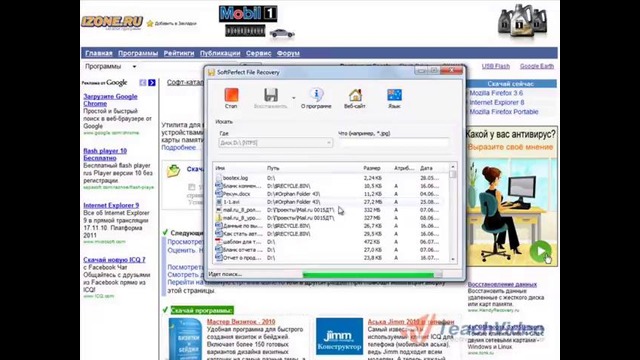Select the Бланк отчета file row
This screenshot has width=640, height=360.
tap(331, 250)
